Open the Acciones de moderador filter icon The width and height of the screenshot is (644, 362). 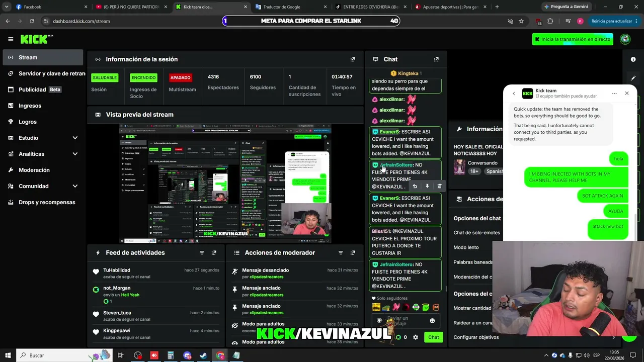341,253
